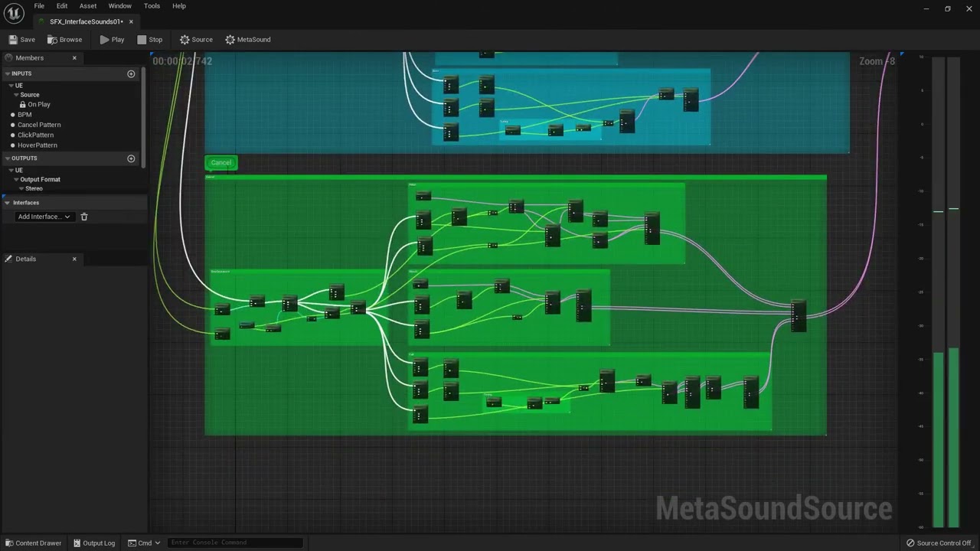
Task: Collapse the Output Format group
Action: (x=16, y=180)
